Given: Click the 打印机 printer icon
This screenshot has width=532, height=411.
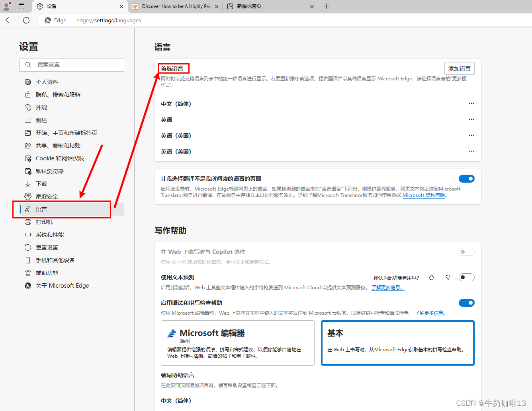Looking at the screenshot, I should pyautogui.click(x=28, y=222).
